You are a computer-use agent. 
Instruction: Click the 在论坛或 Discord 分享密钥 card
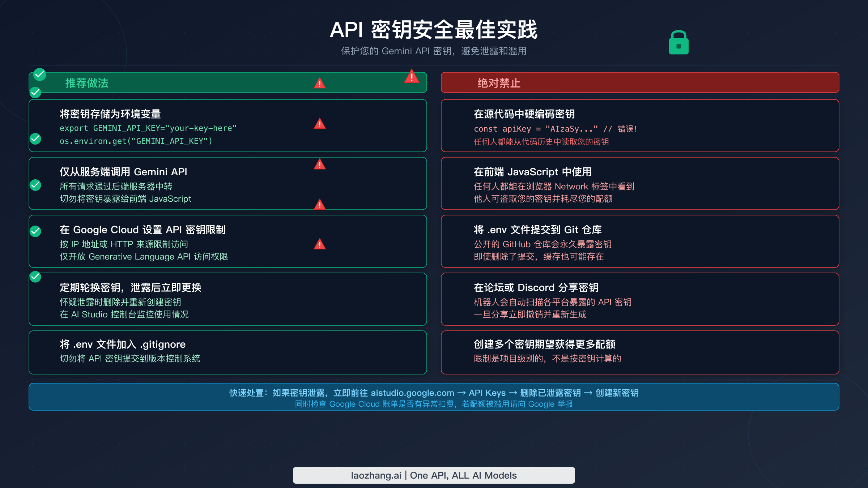[639, 299]
